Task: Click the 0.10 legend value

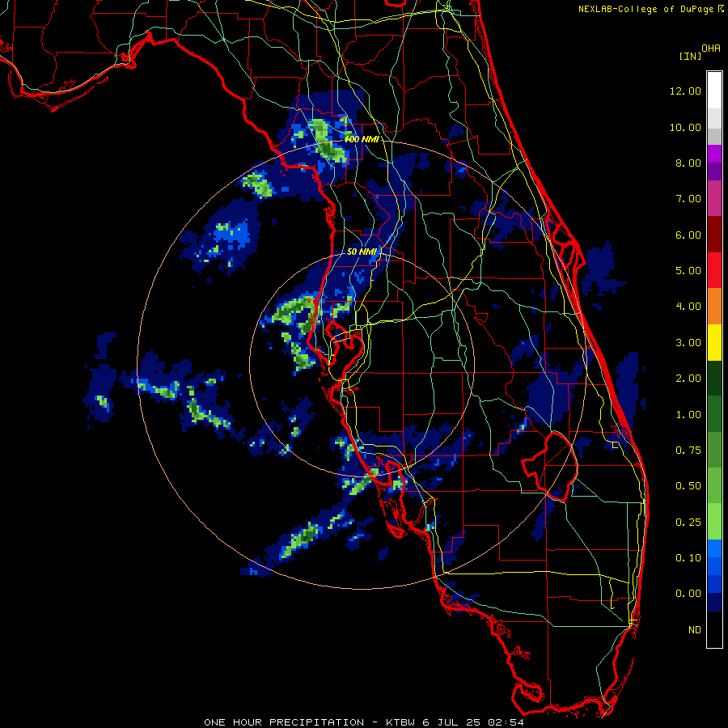Action: pos(688,558)
